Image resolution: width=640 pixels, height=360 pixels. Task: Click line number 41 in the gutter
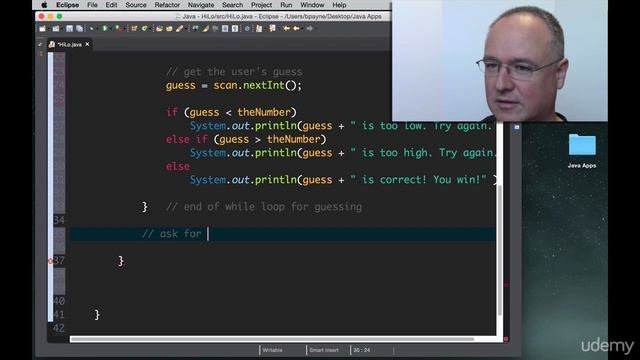coord(59,315)
